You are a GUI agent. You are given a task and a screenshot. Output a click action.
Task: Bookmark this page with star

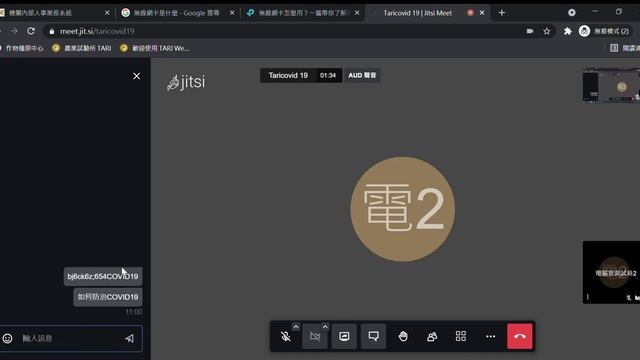[x=547, y=31]
